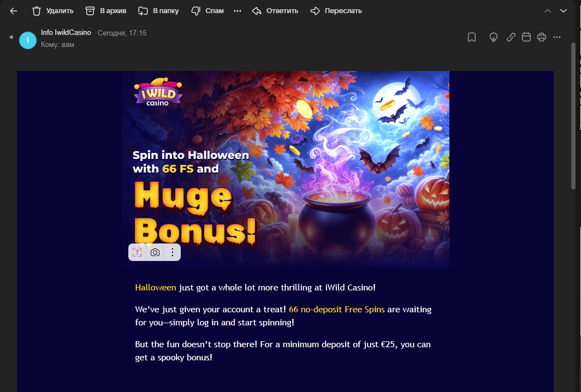Create a calendar event with the calendar icon
Image resolution: width=581 pixels, height=392 pixels.
click(526, 37)
